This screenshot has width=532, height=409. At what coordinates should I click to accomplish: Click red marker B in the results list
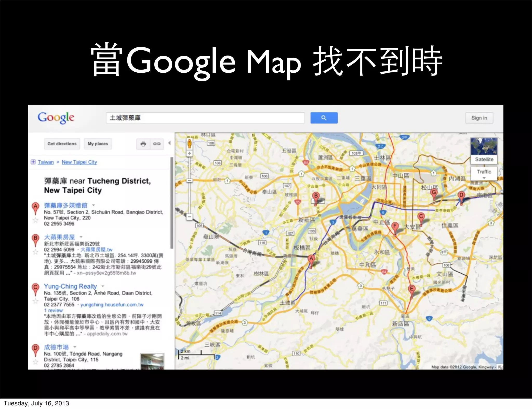(x=36, y=240)
